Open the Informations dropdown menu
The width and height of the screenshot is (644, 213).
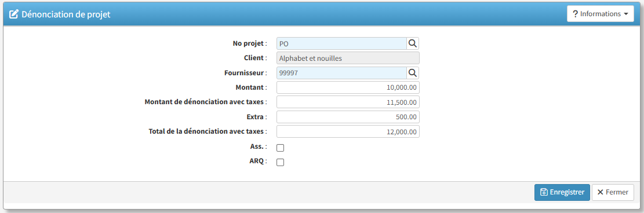pyautogui.click(x=600, y=14)
